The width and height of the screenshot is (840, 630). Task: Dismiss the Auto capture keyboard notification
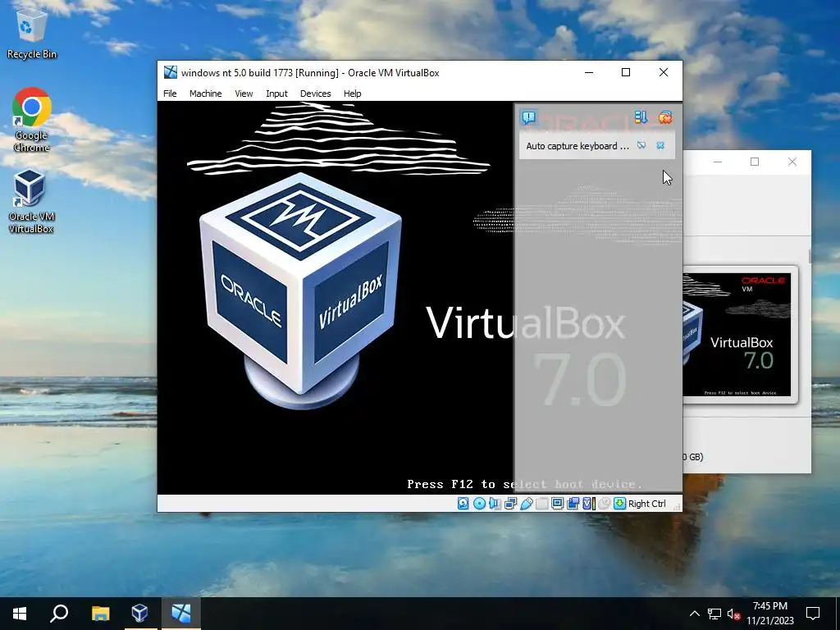click(x=660, y=146)
